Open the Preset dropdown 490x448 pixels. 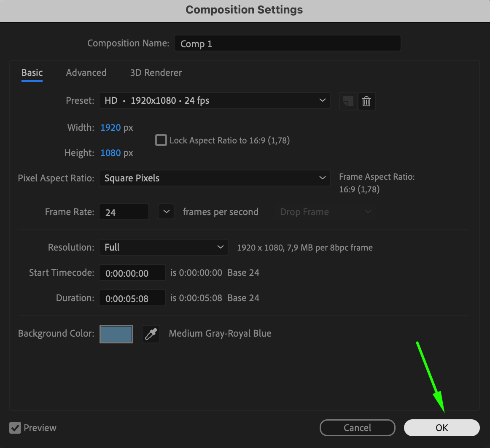[x=214, y=101]
